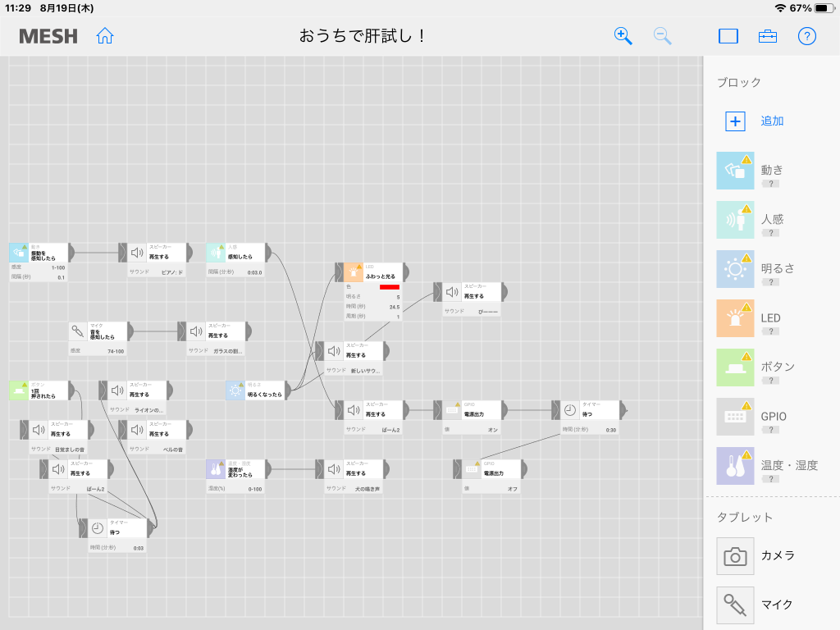Select the 動き block in the sidebar
Viewport: 840px width, 630px height.
tap(735, 171)
